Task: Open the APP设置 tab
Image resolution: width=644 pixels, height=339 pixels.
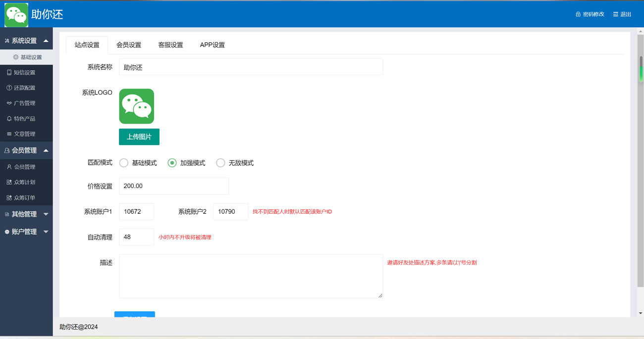Action: [212, 45]
